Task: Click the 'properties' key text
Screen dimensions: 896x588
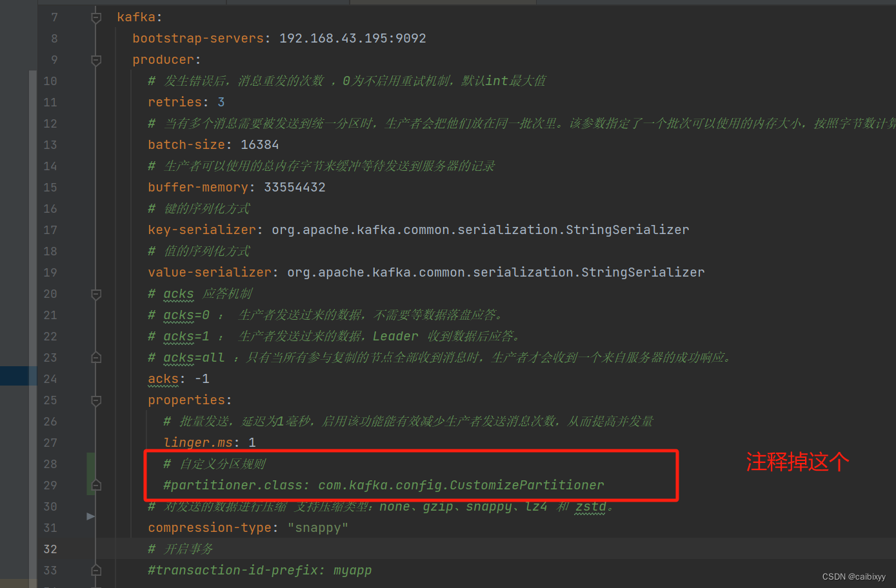Action: (186, 400)
